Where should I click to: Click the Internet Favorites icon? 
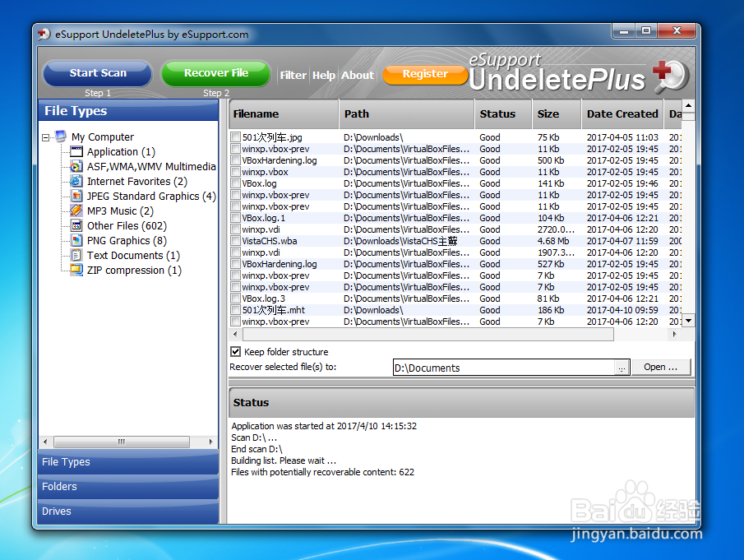point(76,181)
